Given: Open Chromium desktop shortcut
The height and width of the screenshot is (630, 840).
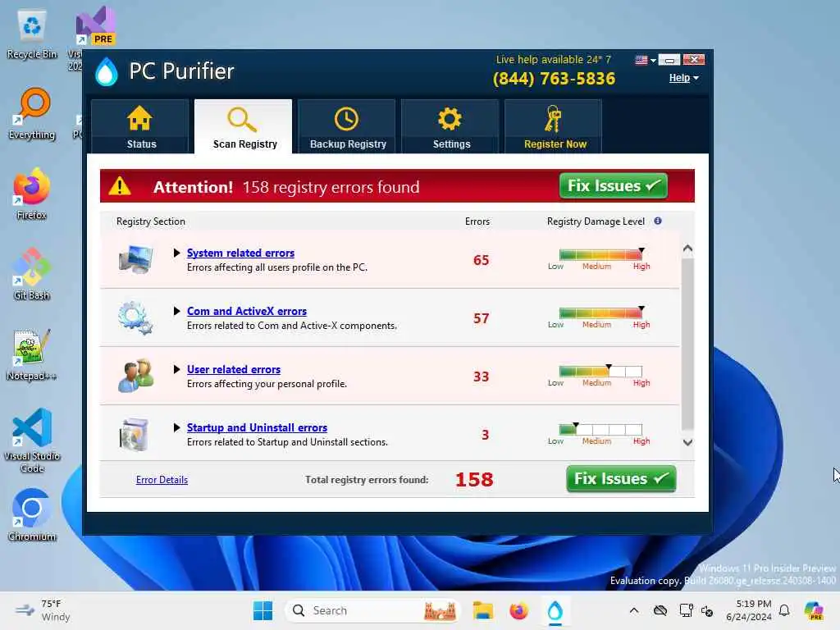Looking at the screenshot, I should pos(32,515).
